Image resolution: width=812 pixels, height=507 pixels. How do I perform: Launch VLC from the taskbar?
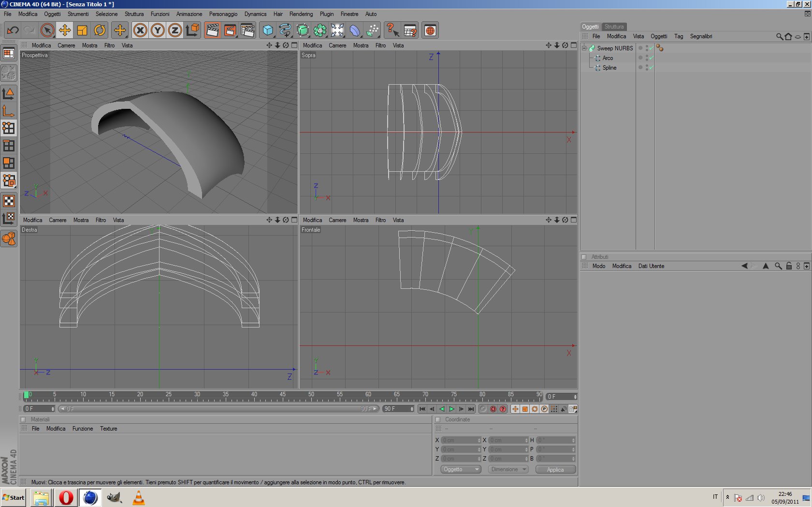pyautogui.click(x=139, y=497)
